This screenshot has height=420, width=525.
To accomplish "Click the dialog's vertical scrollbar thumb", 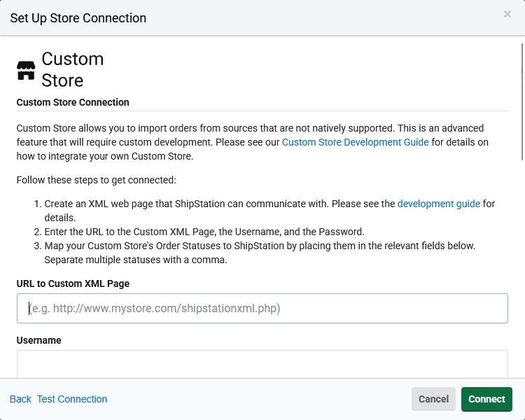I will coord(521,101).
